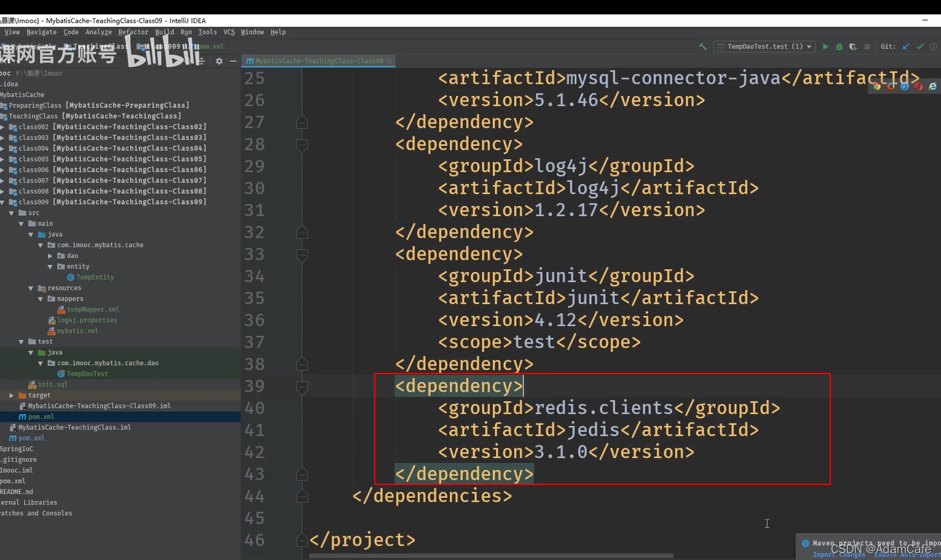This screenshot has width=941, height=560.
Task: Open the Code menu
Action: pos(71,32)
